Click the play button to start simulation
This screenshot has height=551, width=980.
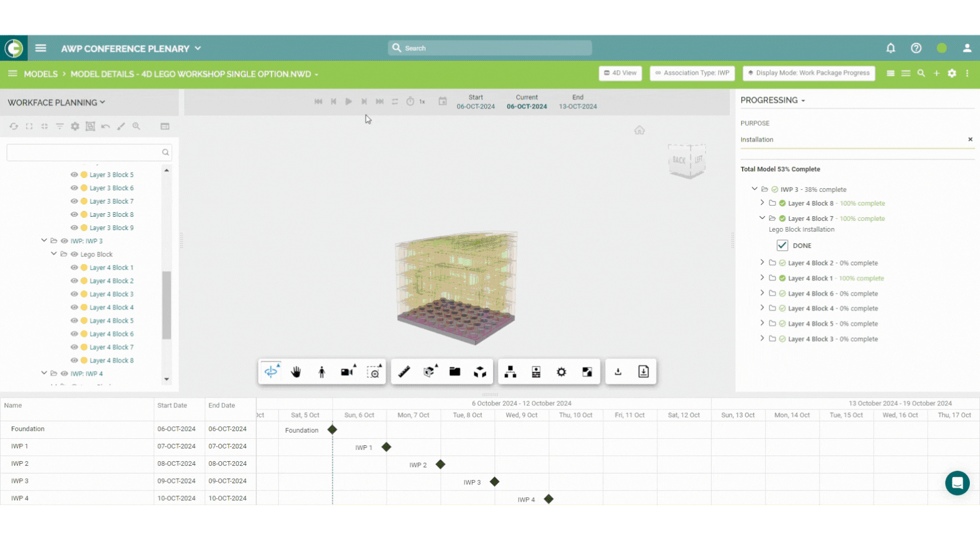coord(348,101)
